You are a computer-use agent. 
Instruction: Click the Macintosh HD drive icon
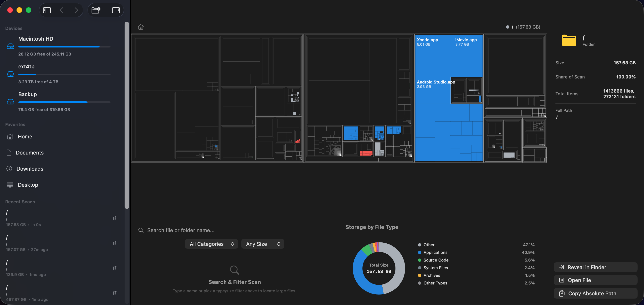click(10, 46)
